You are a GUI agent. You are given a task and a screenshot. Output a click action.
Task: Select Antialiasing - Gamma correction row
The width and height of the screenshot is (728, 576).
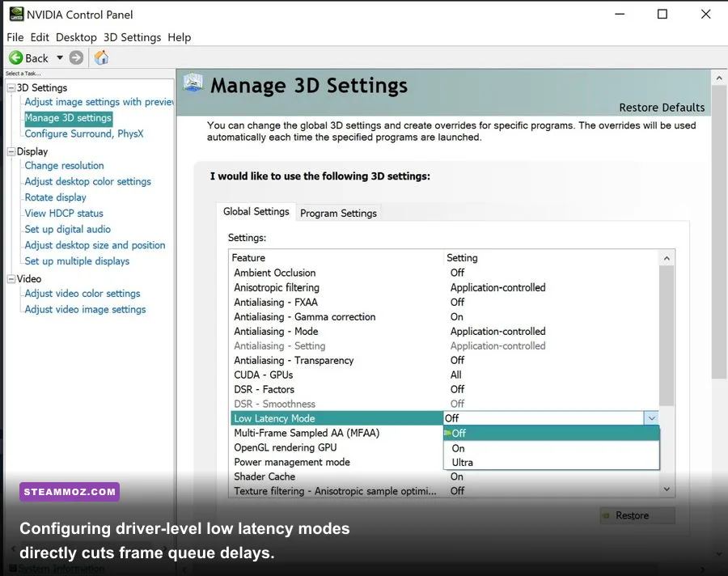tap(444, 317)
